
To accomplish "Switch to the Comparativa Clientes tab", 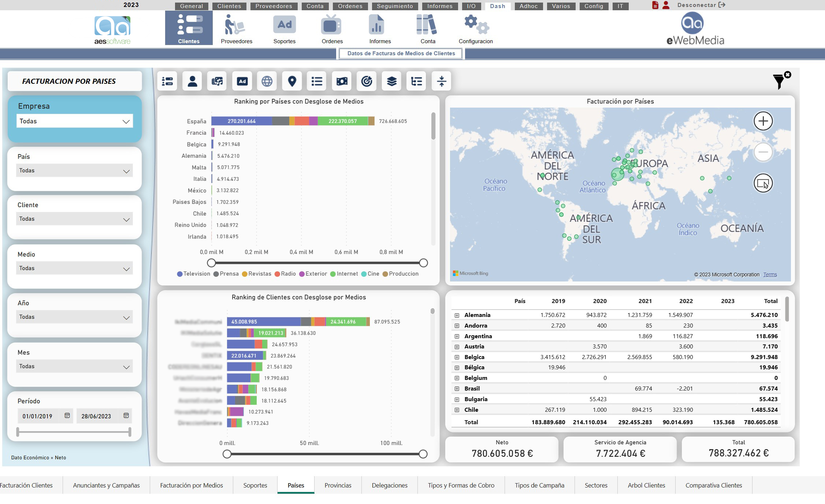I will point(714,485).
